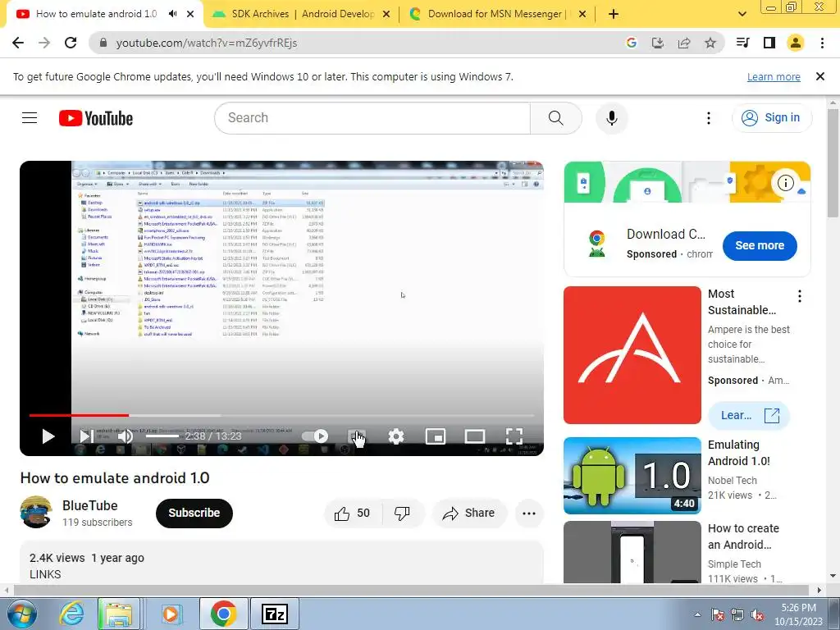Open Ampere ad red thumbnail
This screenshot has height=630, width=840.
coord(632,355)
